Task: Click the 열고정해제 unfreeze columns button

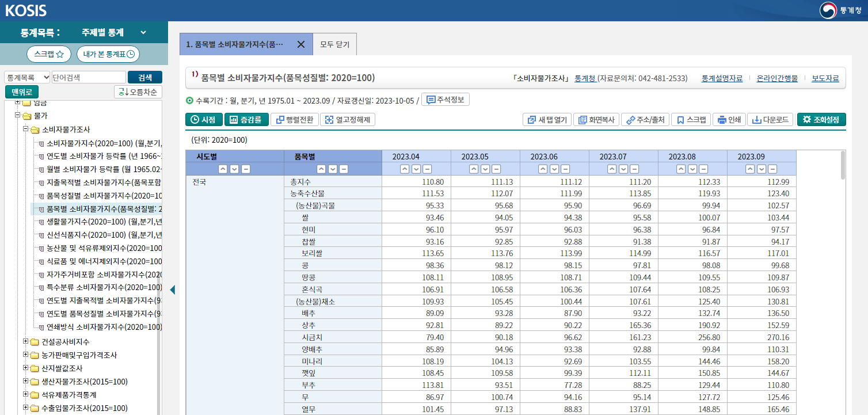Action: click(348, 120)
